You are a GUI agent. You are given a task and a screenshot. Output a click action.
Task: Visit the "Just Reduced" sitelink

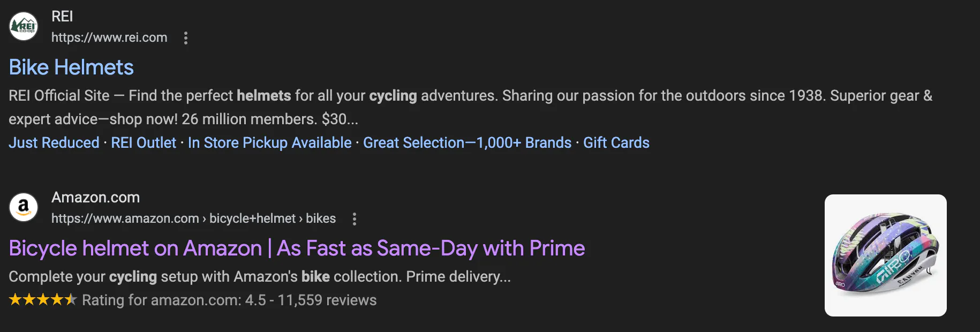click(54, 143)
